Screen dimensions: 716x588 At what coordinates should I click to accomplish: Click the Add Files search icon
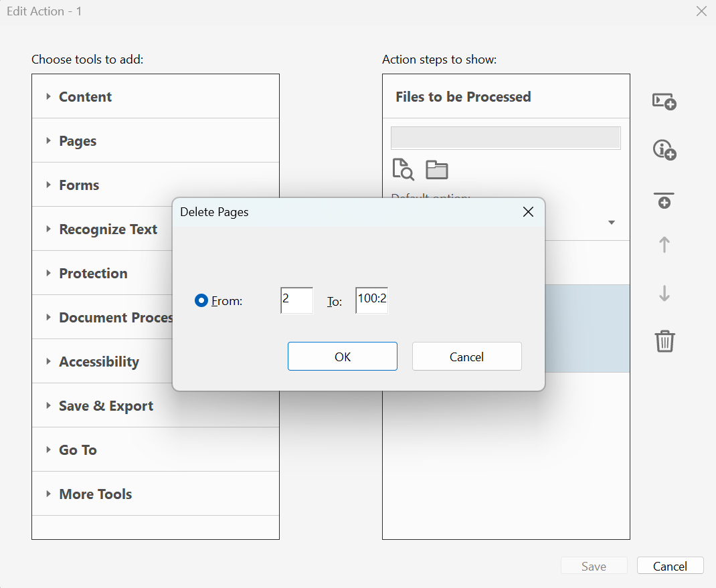(403, 169)
